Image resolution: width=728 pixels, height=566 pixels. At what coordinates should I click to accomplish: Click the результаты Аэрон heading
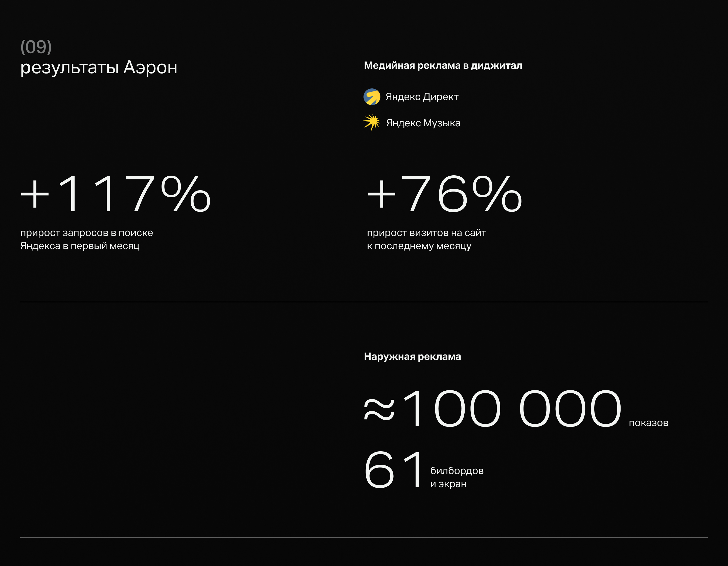(x=99, y=67)
